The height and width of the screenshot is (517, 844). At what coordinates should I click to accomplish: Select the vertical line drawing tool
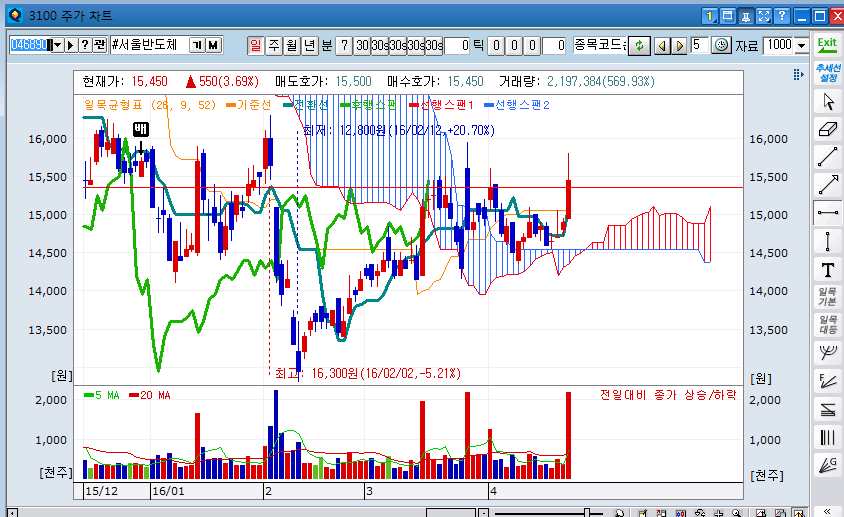827,240
